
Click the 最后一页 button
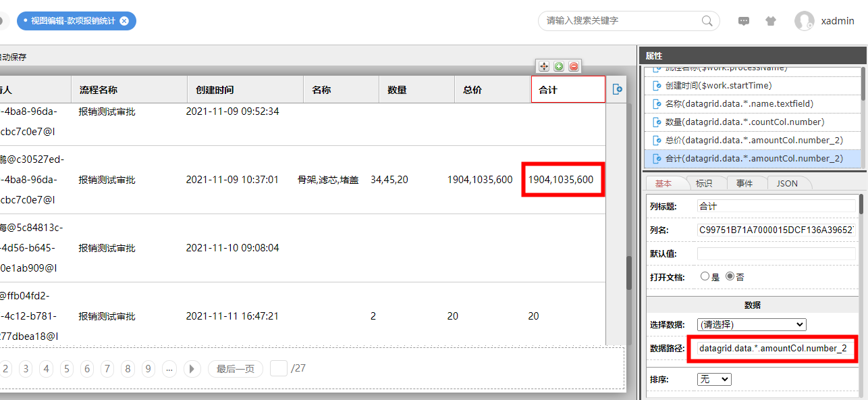click(235, 368)
